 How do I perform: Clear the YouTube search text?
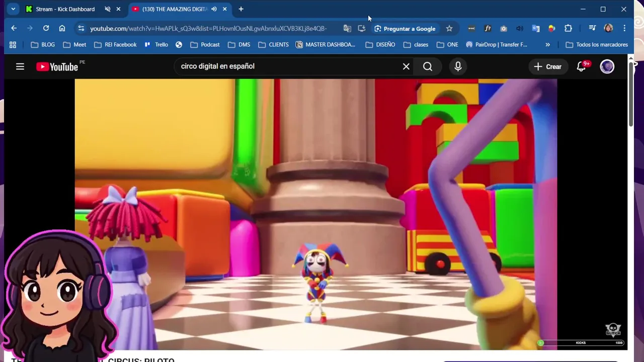click(x=406, y=66)
